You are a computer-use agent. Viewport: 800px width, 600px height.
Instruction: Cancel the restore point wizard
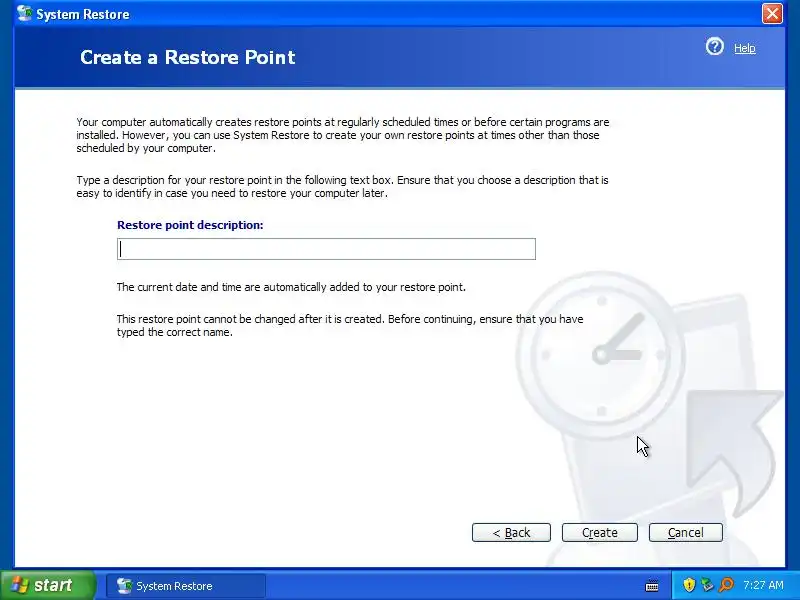pyautogui.click(x=685, y=532)
